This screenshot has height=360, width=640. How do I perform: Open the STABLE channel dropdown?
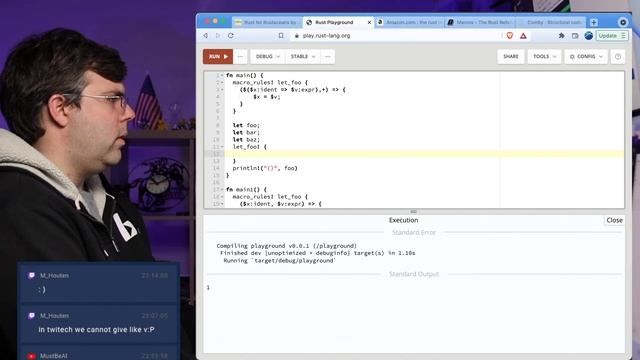point(303,56)
